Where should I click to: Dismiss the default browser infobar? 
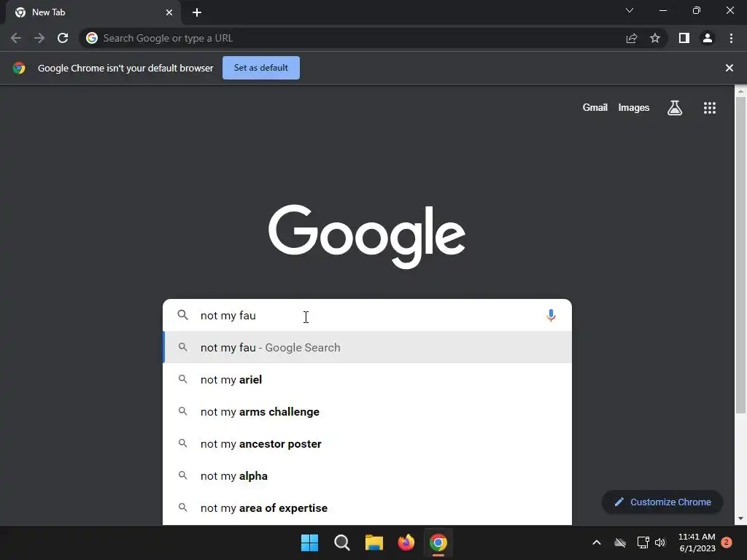point(729,68)
